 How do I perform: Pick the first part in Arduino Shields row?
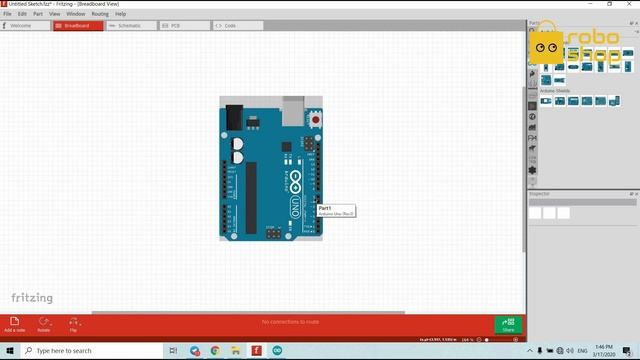coord(546,101)
